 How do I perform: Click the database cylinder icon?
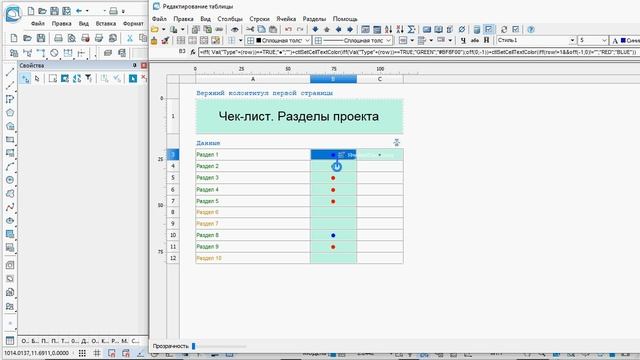476,29
